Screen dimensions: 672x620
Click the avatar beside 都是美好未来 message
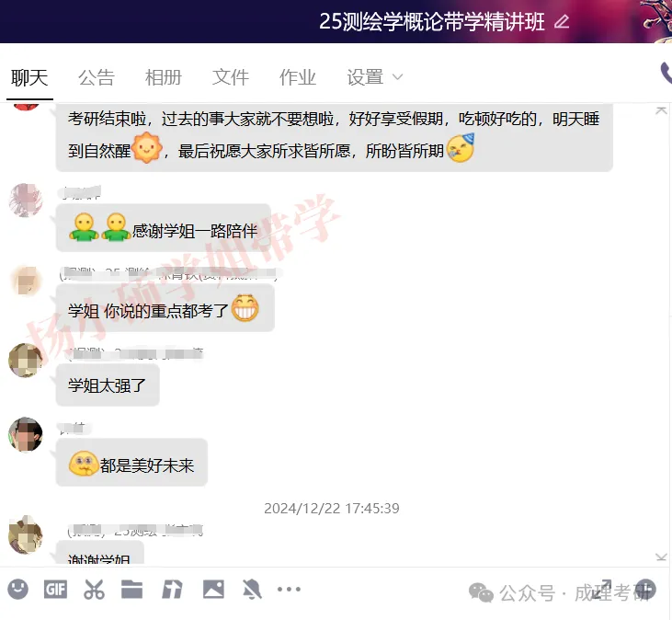click(26, 434)
